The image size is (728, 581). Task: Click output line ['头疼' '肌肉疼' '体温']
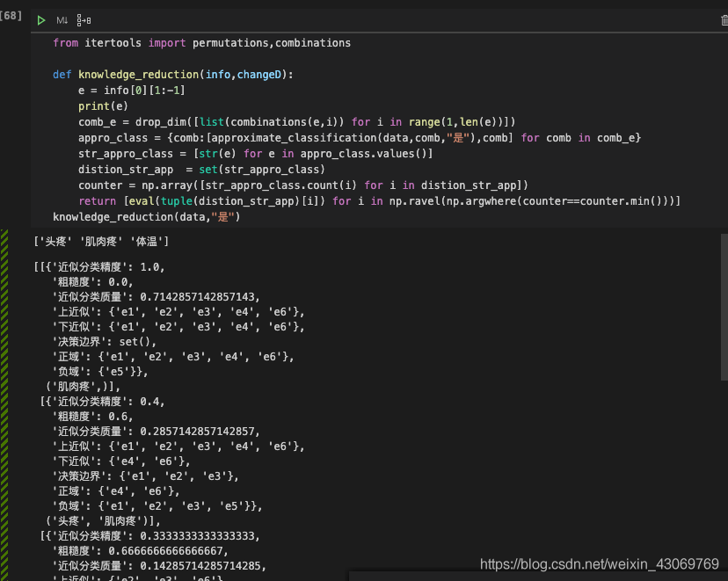(x=101, y=242)
